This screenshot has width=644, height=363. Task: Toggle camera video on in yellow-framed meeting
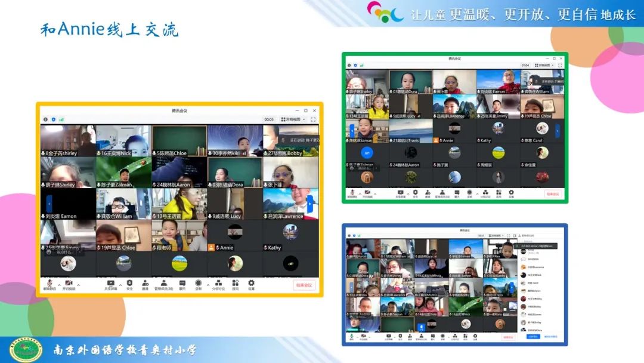coord(69,284)
